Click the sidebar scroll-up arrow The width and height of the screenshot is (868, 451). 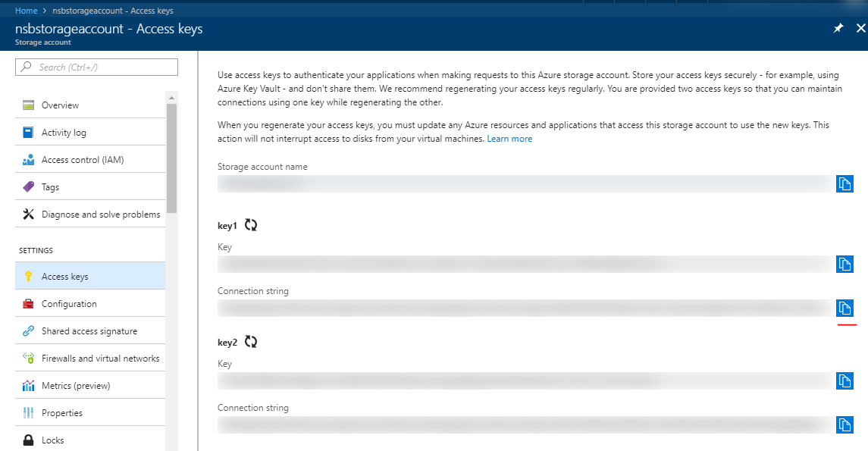point(171,97)
